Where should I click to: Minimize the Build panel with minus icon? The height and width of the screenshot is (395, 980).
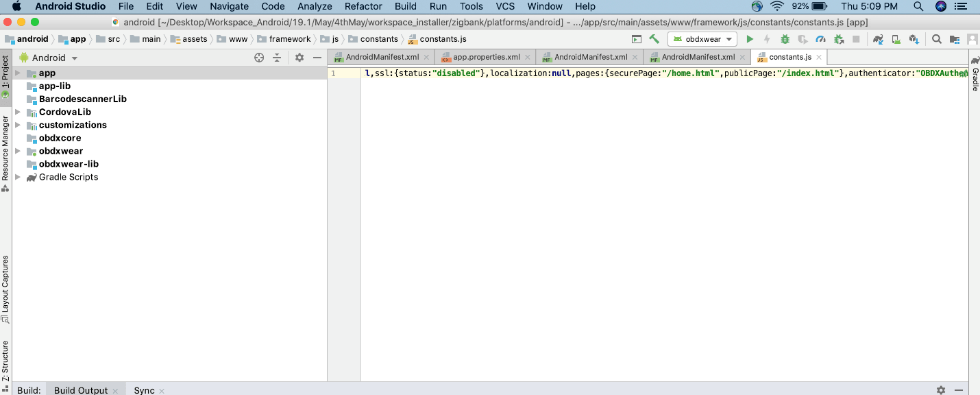960,390
